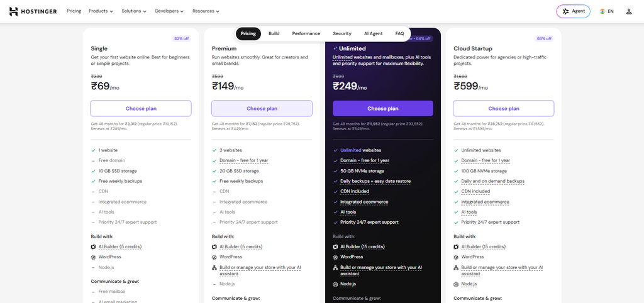The height and width of the screenshot is (303, 644).
Task: Click the AI assistant store icon in Premium plan
Action: (214, 268)
